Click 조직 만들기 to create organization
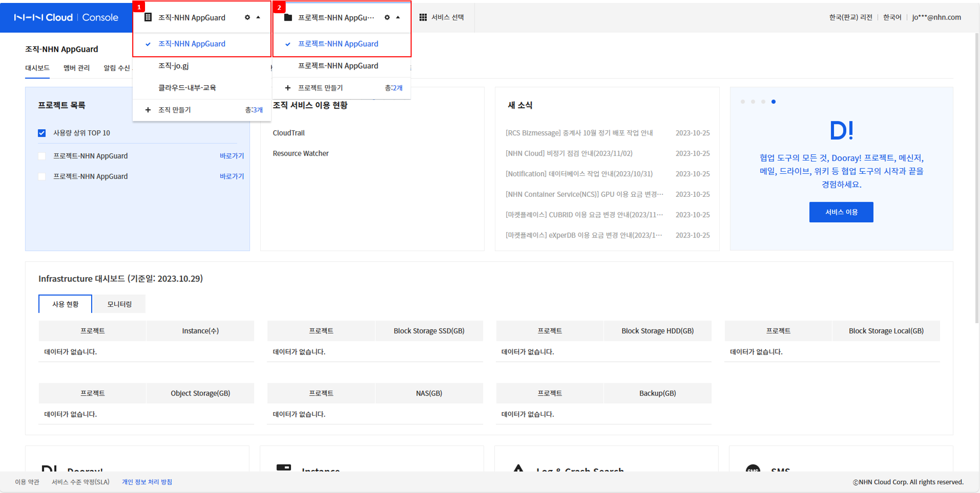This screenshot has width=980, height=493. tap(174, 110)
